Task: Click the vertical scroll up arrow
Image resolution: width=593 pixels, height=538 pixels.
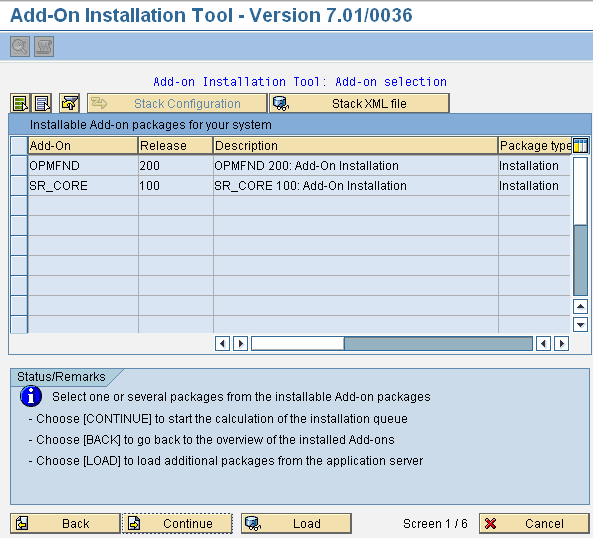Action: pos(580,306)
